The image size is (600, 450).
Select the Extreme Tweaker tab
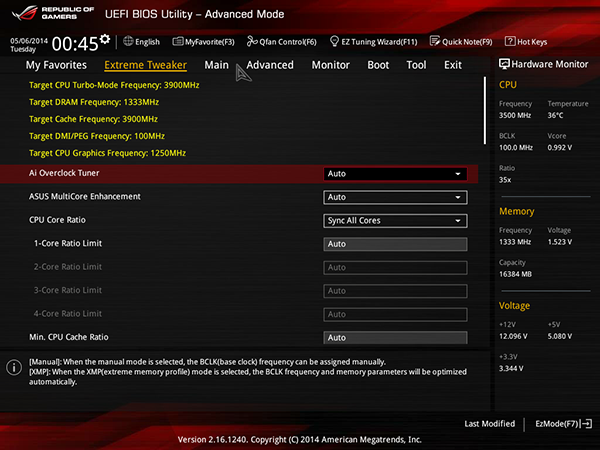(145, 65)
